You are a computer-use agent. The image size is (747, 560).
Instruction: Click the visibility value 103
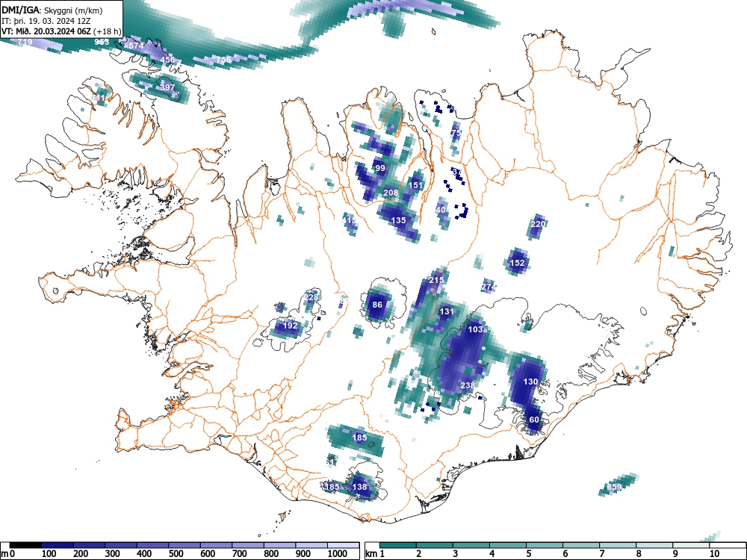pyautogui.click(x=475, y=329)
